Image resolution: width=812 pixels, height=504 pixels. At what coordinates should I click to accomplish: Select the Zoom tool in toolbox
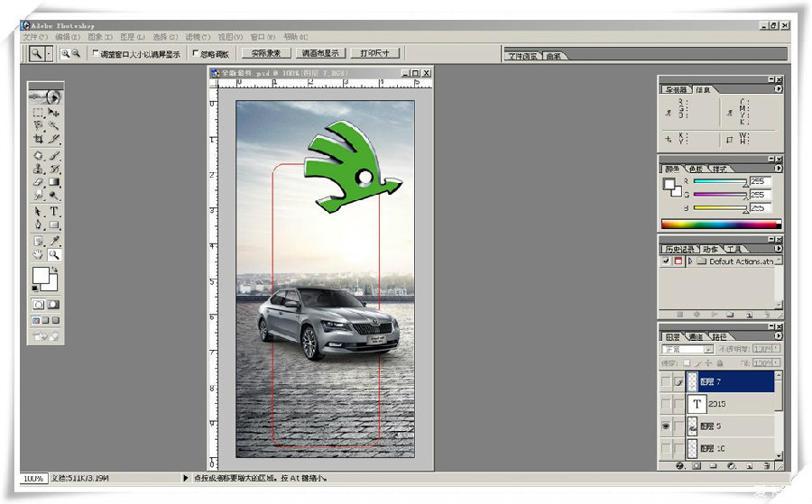(53, 254)
